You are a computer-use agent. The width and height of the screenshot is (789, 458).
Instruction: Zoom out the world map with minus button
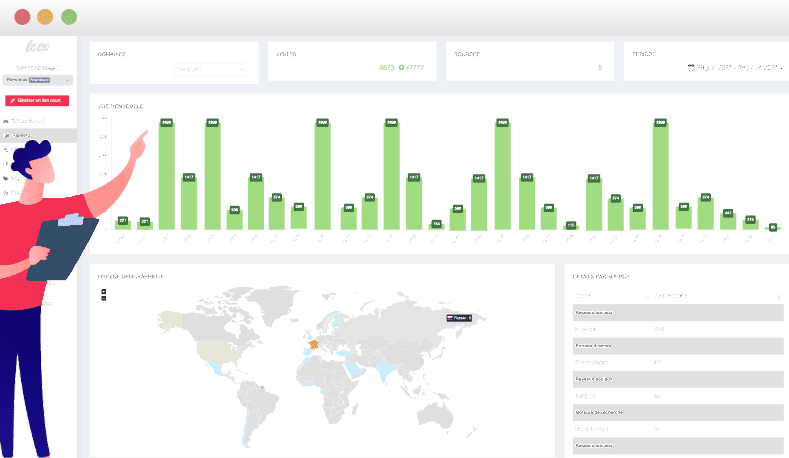pos(104,298)
